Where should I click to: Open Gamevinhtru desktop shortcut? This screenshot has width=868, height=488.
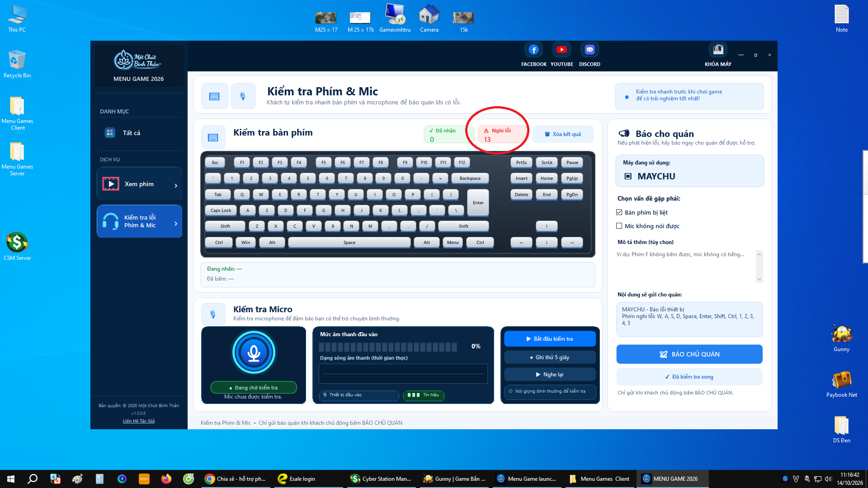coord(395,19)
